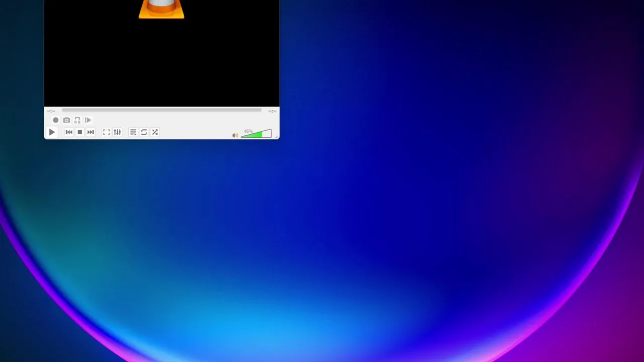Take a video snapshot

click(x=66, y=120)
